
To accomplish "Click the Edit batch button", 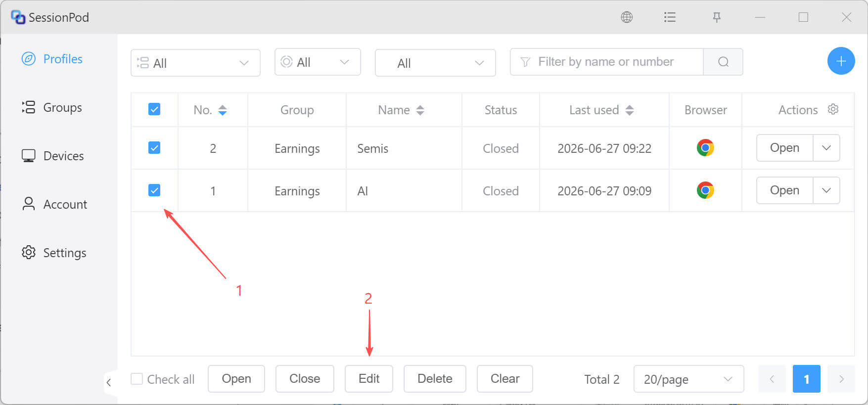I will click(x=369, y=379).
